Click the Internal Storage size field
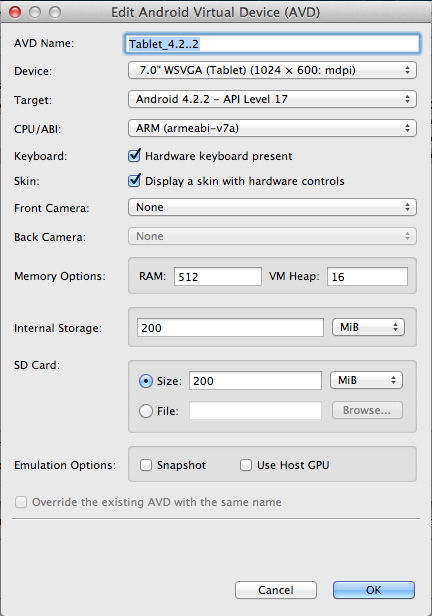Image resolution: width=432 pixels, height=616 pixels. coord(230,328)
